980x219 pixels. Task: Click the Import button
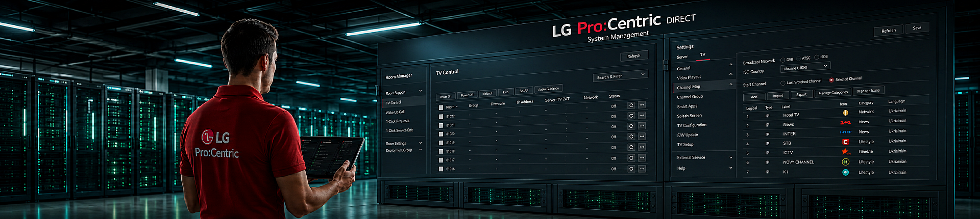[778, 96]
